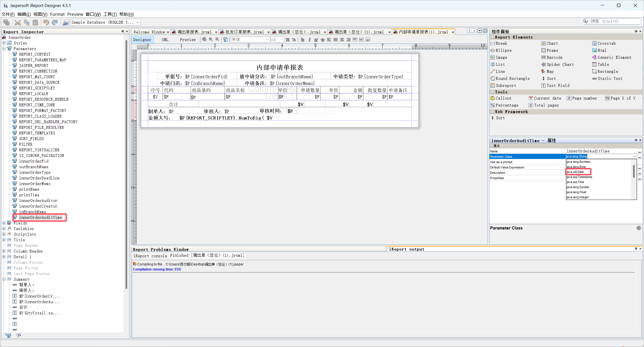Click the align text top icon
The height and width of the screenshot is (347, 644).
click(x=355, y=40)
